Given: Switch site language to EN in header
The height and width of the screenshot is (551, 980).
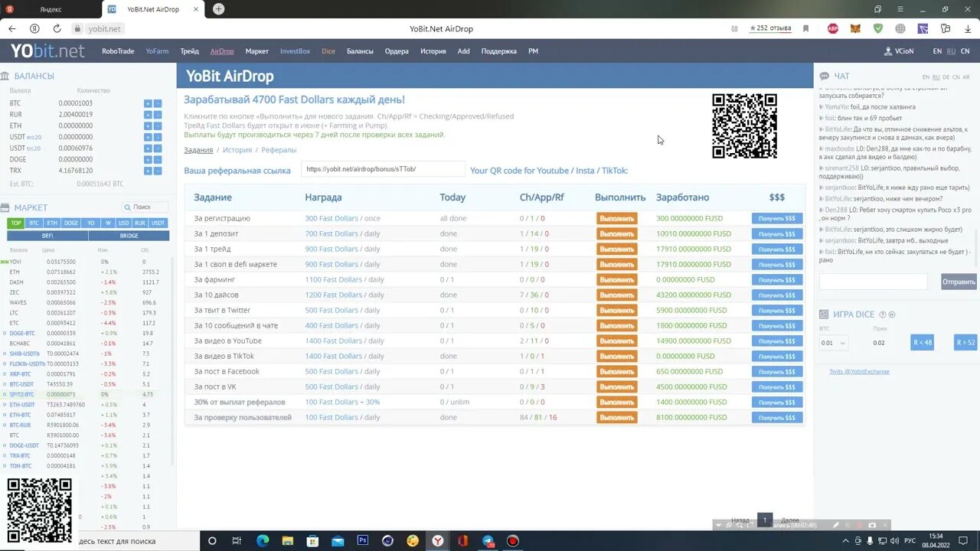Looking at the screenshot, I should 937,51.
